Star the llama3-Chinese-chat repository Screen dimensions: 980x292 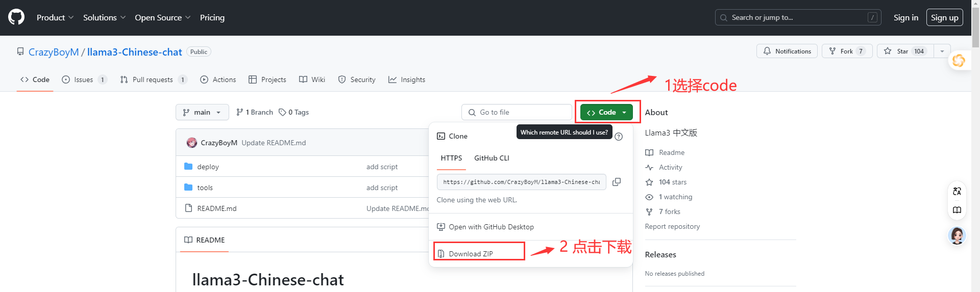905,51
